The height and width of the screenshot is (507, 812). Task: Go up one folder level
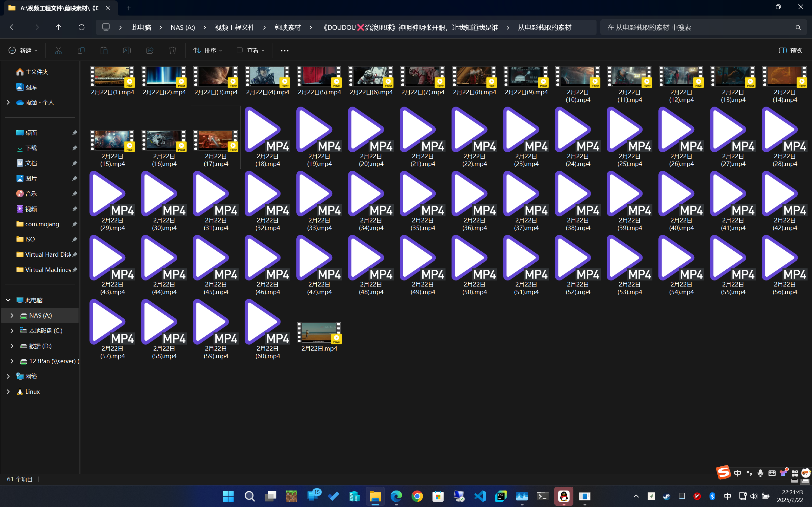[x=58, y=27]
